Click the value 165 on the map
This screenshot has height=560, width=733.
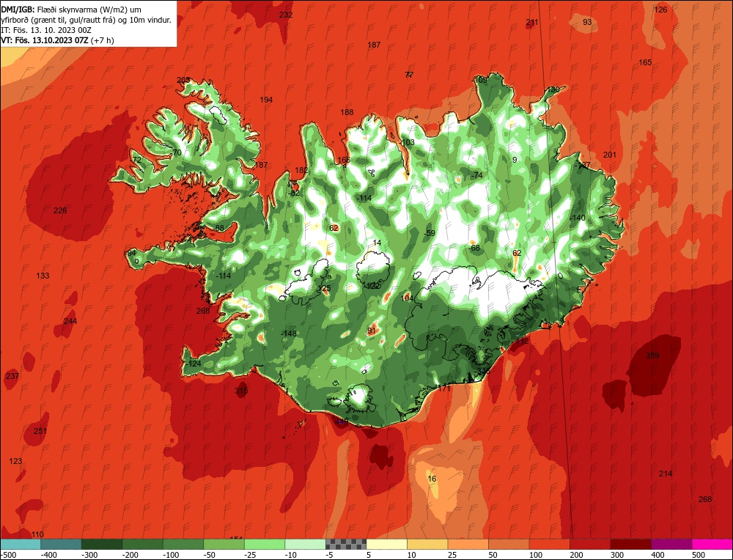pyautogui.click(x=645, y=62)
